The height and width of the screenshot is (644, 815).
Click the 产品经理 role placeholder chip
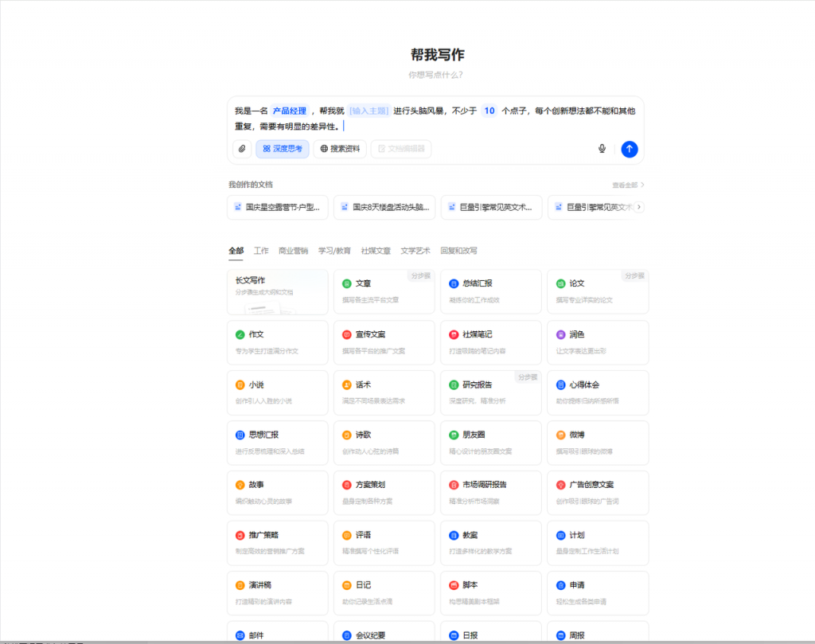(x=289, y=111)
